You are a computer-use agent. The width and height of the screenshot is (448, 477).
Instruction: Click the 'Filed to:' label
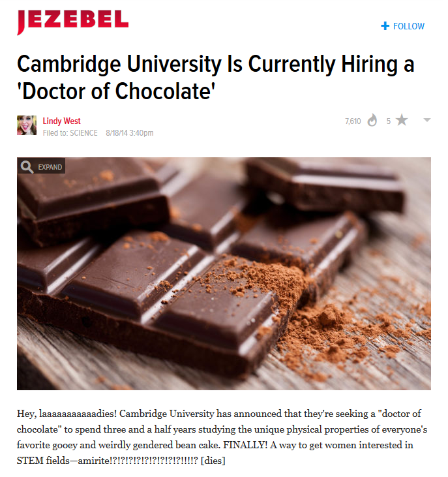click(x=55, y=133)
